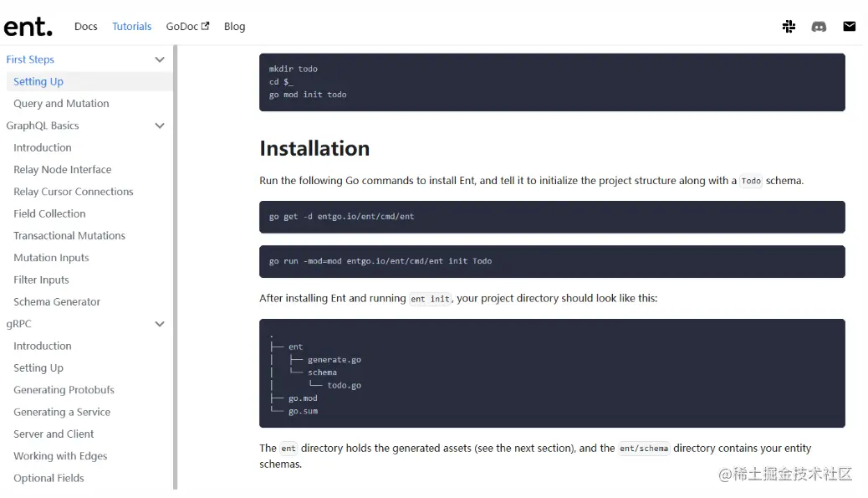Screen dimensions: 868x498
Task: Open Field Collection page
Action: click(50, 213)
